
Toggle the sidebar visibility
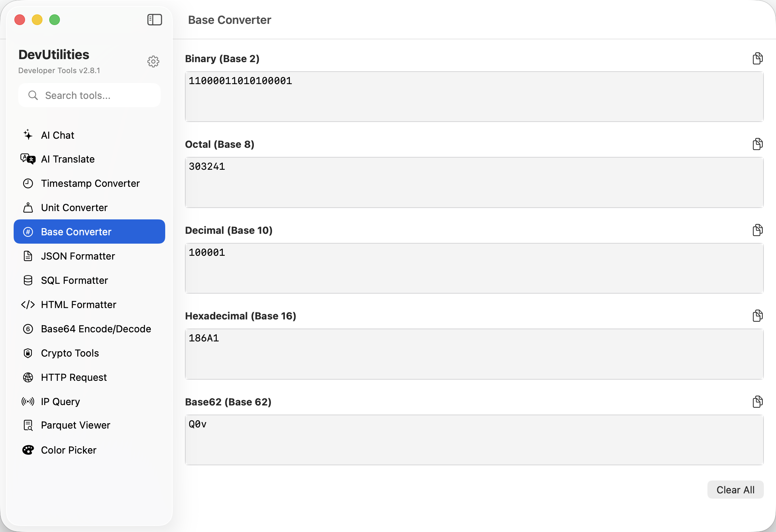click(x=155, y=20)
